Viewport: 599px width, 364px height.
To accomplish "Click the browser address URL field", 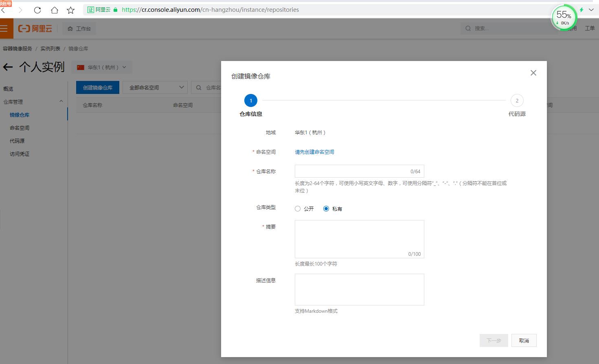I will tap(211, 10).
